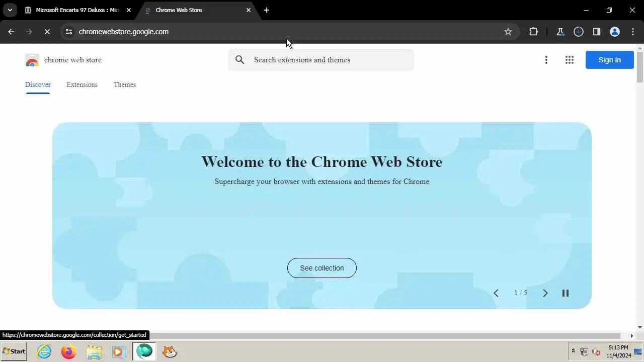
Task: Open the file explorer taskbar icon
Action: (94, 351)
